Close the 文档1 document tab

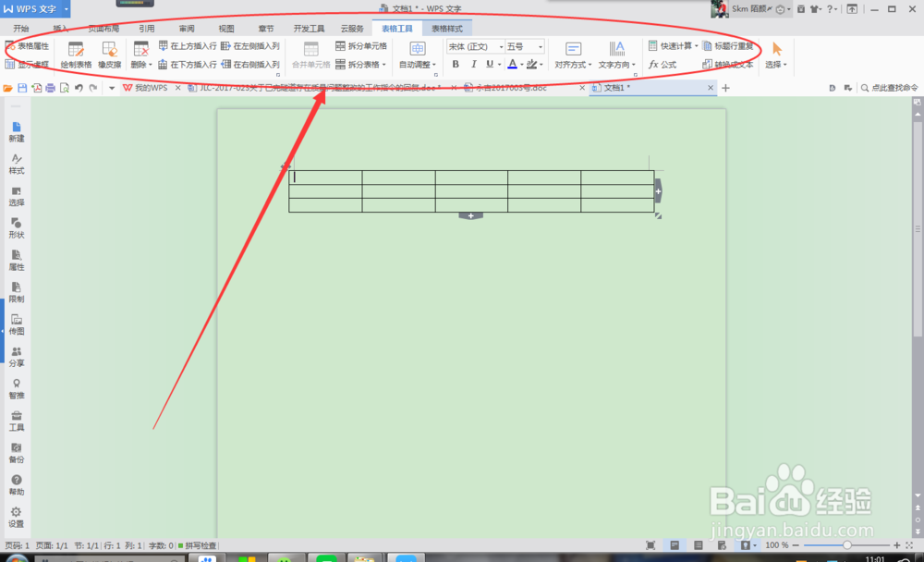click(x=710, y=88)
